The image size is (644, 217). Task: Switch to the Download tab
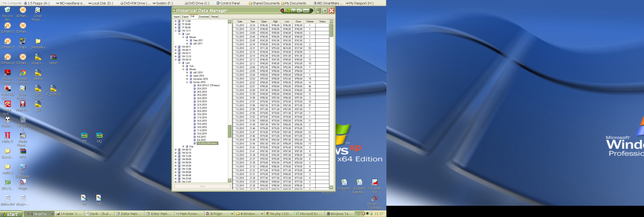click(204, 17)
